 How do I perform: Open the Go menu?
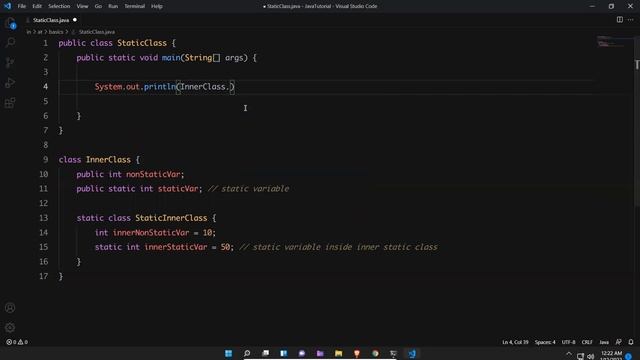[x=98, y=6]
